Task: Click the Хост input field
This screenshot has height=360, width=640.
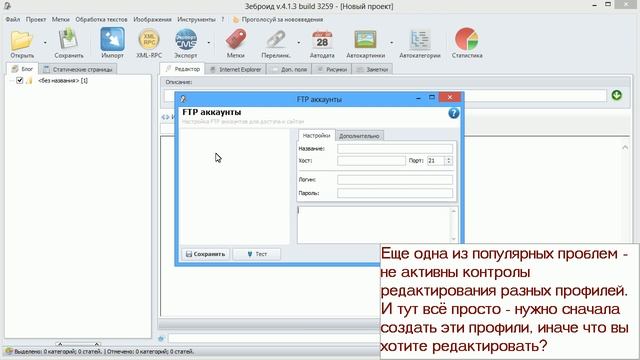Action: [x=371, y=161]
